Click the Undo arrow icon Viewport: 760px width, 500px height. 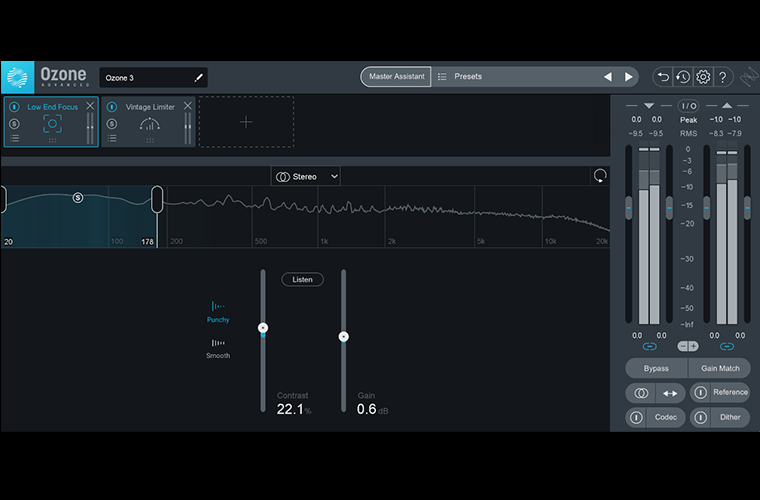[663, 77]
